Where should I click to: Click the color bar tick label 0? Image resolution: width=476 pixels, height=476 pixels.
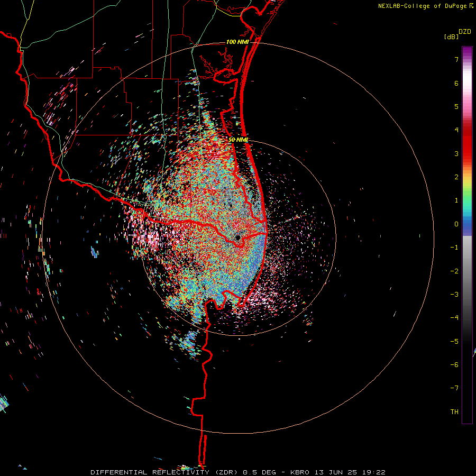[x=456, y=224]
